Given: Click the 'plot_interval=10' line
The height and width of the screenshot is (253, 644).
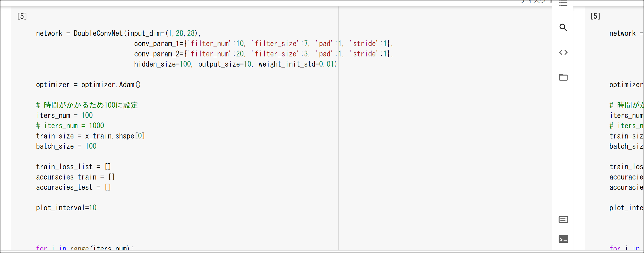Looking at the screenshot, I should pos(66,208).
